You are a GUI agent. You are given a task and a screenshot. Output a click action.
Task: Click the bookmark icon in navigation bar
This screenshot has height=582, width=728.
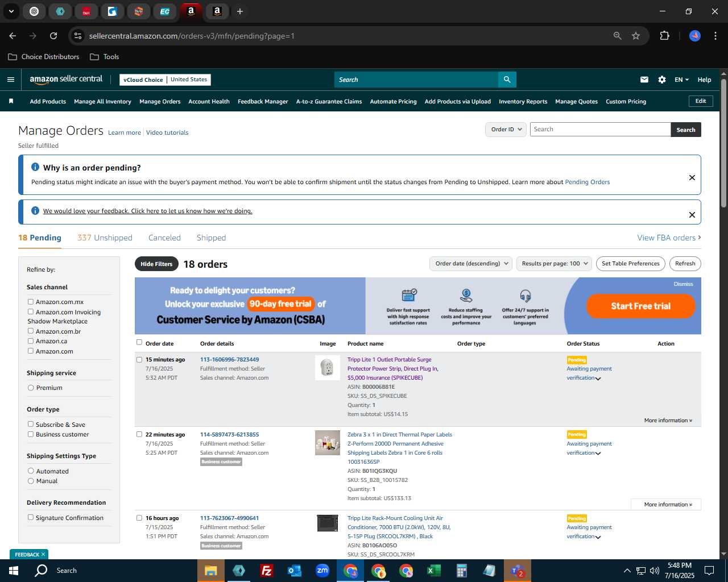11,101
